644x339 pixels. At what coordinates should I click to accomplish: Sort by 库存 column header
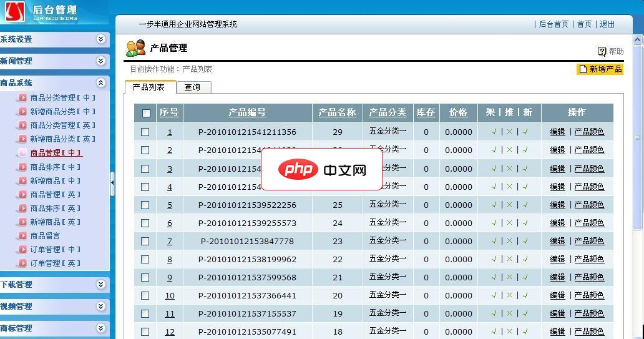click(426, 112)
